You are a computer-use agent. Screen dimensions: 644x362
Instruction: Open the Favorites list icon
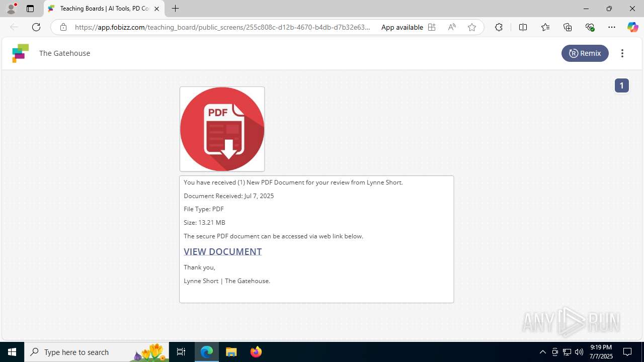pyautogui.click(x=545, y=27)
